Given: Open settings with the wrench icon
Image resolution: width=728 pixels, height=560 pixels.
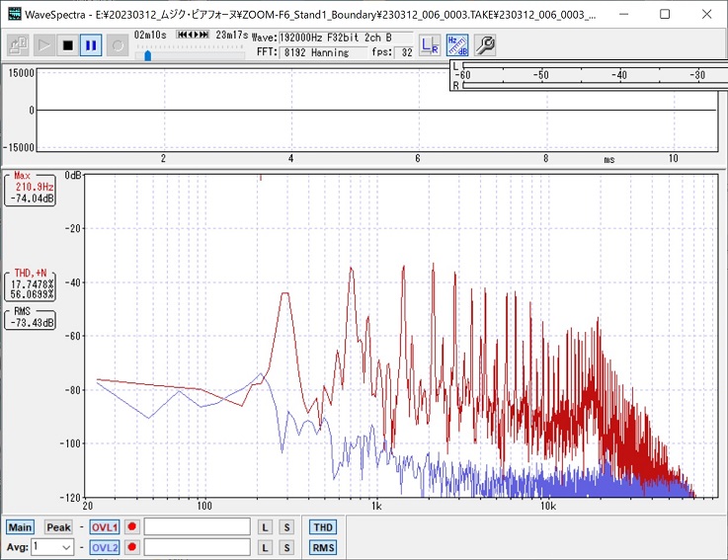Looking at the screenshot, I should click(485, 45).
